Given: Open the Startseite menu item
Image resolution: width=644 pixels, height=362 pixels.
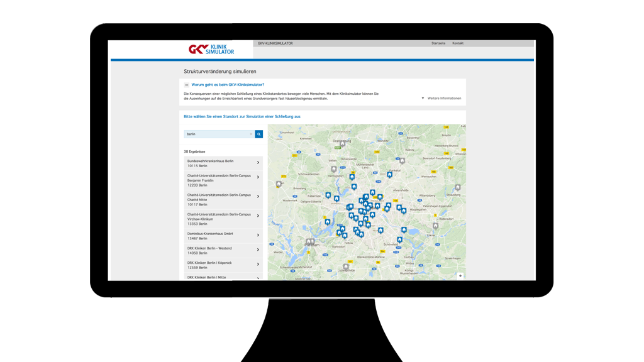Looking at the screenshot, I should [438, 43].
